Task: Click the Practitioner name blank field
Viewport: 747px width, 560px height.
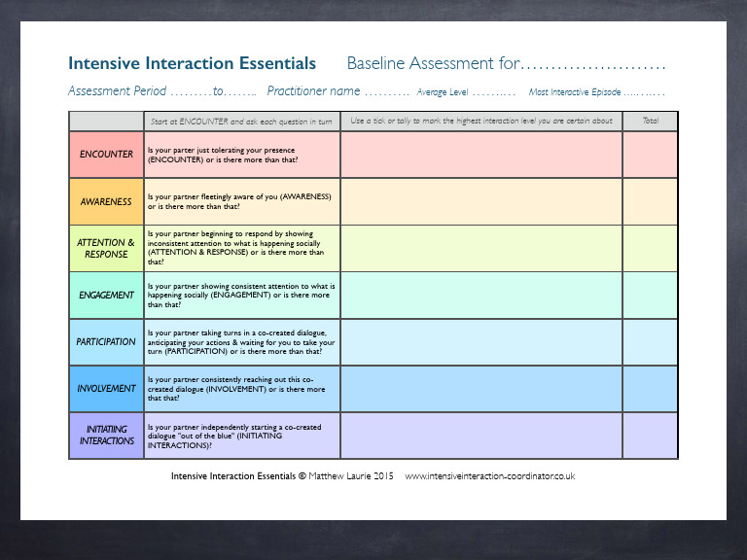Action: point(386,92)
